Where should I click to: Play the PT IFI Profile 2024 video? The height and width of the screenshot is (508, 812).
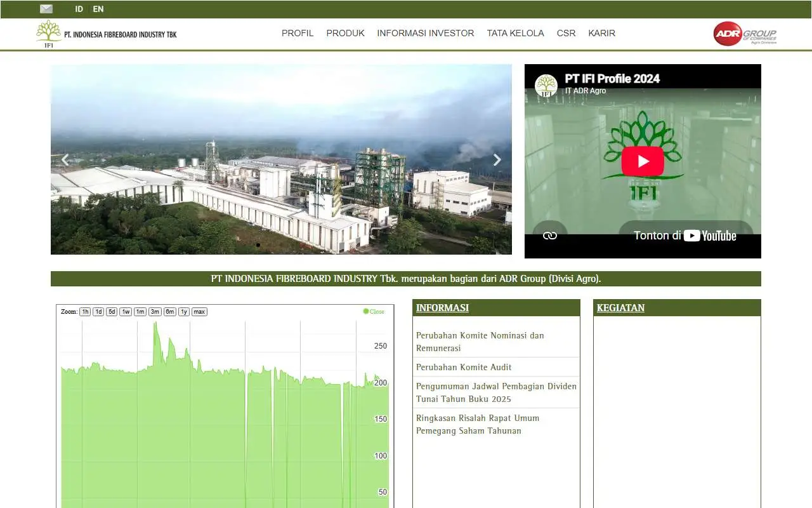click(x=643, y=161)
